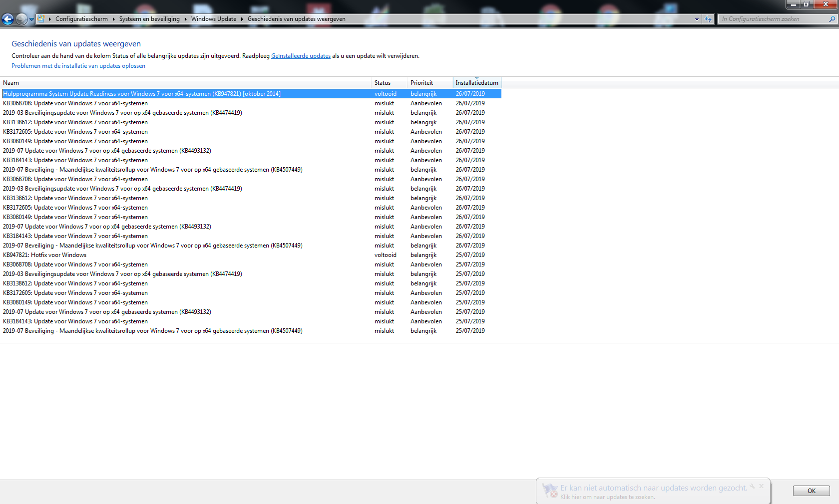The height and width of the screenshot is (504, 839).
Task: Expand the arrow after Systeem en beveiliging
Action: [185, 19]
